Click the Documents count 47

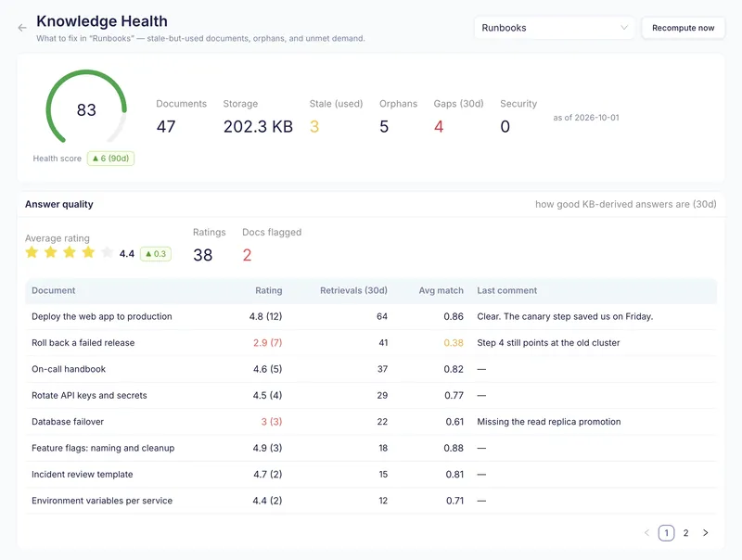(x=166, y=126)
